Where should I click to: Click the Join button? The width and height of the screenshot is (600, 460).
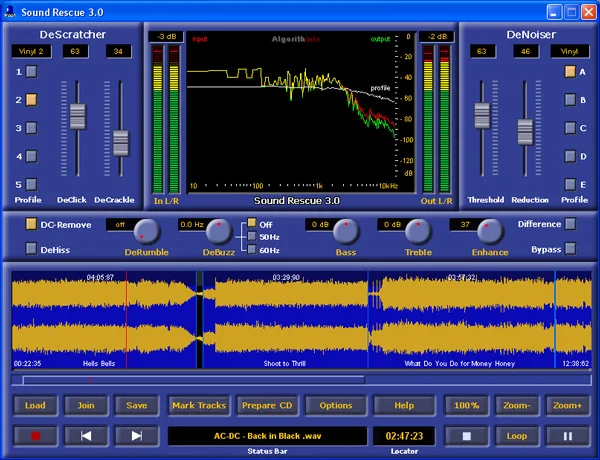[86, 405]
